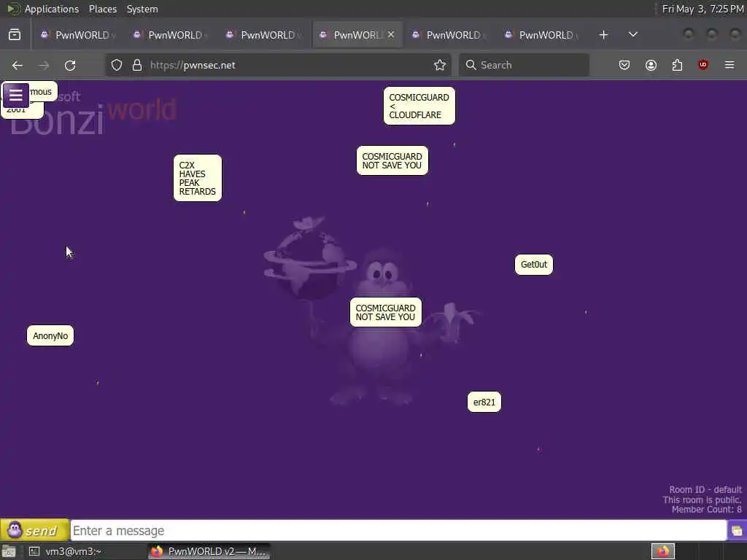The width and height of the screenshot is (747, 560).
Task: Reload the current page
Action: (x=70, y=65)
